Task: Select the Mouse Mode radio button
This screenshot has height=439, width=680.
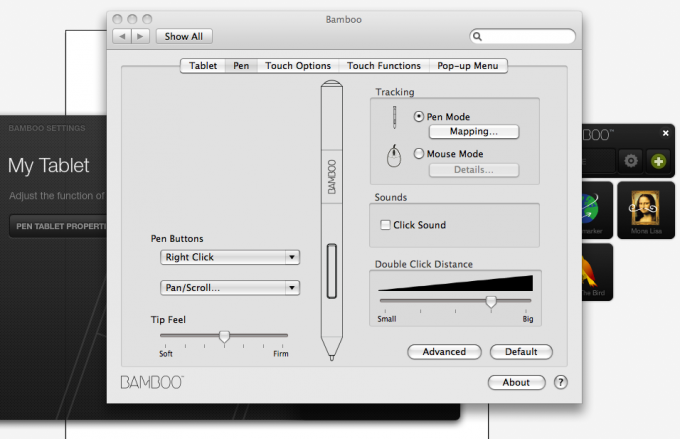Action: (x=418, y=154)
